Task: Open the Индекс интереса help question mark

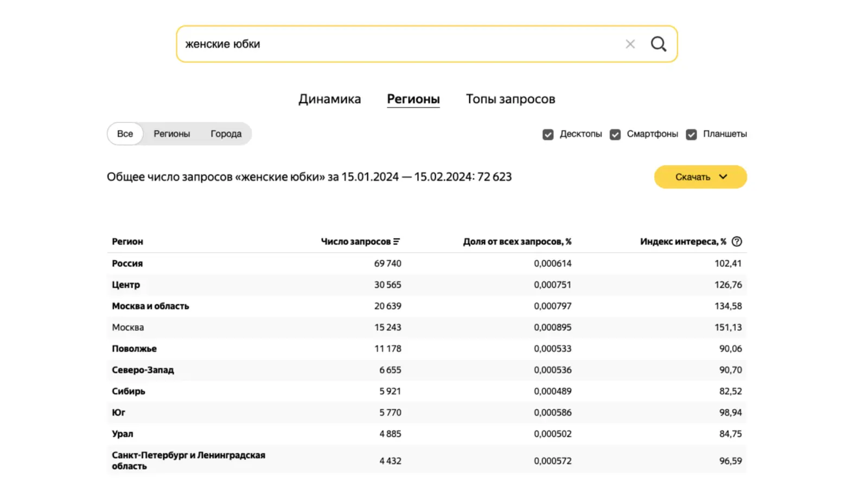Action: pyautogui.click(x=736, y=242)
